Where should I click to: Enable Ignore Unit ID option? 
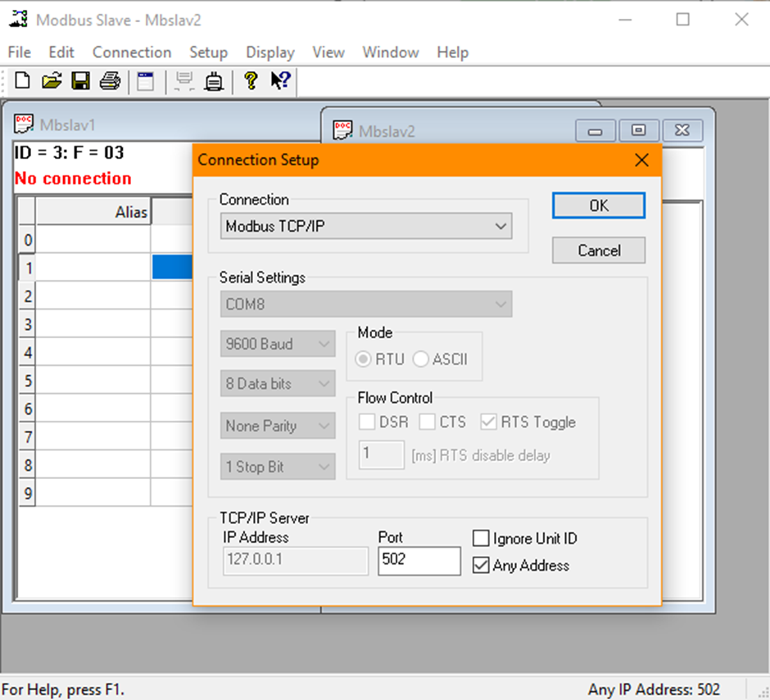click(x=481, y=538)
